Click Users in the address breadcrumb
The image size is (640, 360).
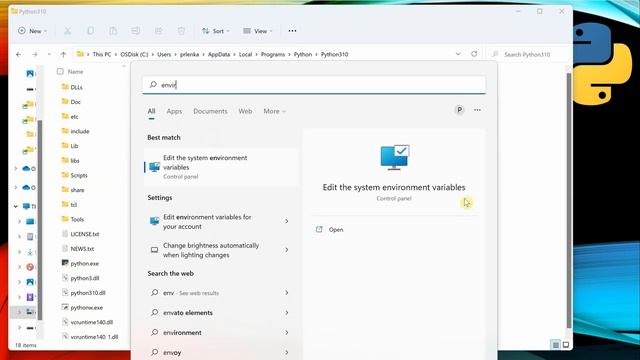(164, 54)
